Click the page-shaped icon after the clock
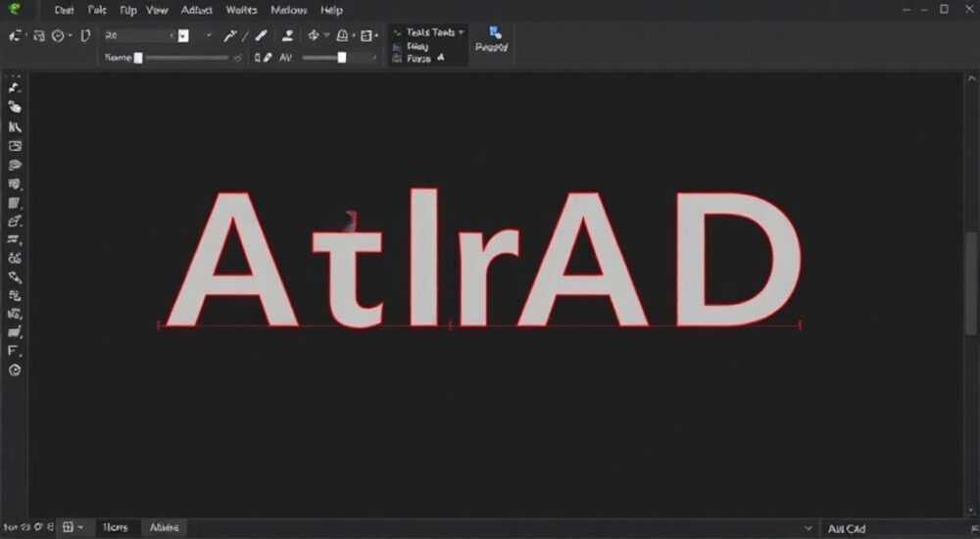Image resolution: width=980 pixels, height=539 pixels. point(85,35)
